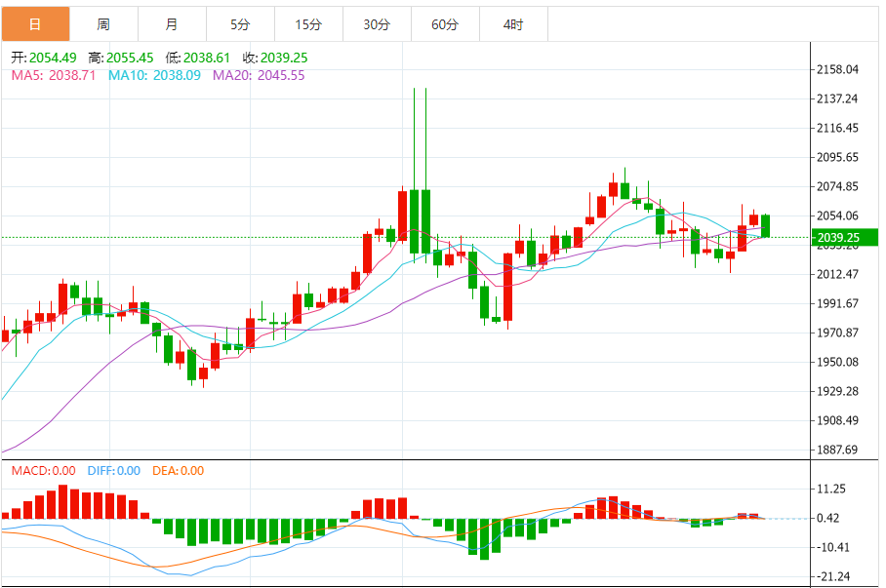Click the last green candlestick on the chart
Image resolution: width=886 pixels, height=588 pixels.
[x=766, y=226]
